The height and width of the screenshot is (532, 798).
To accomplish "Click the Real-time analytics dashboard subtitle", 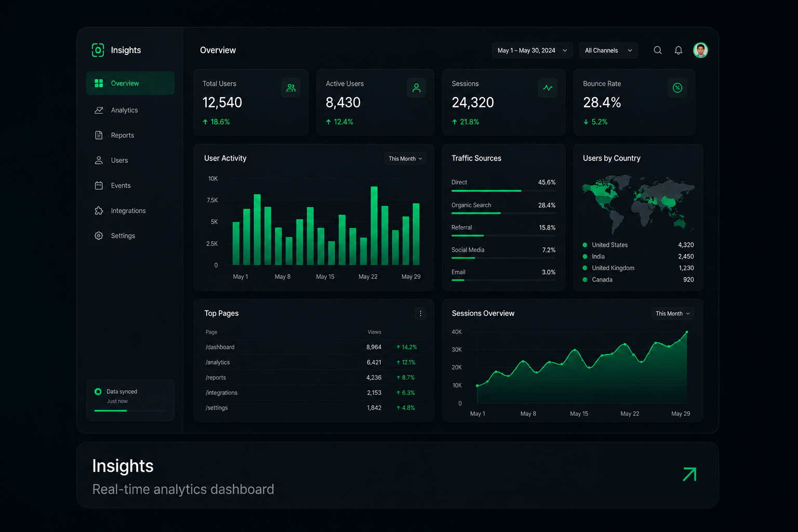I will (183, 489).
